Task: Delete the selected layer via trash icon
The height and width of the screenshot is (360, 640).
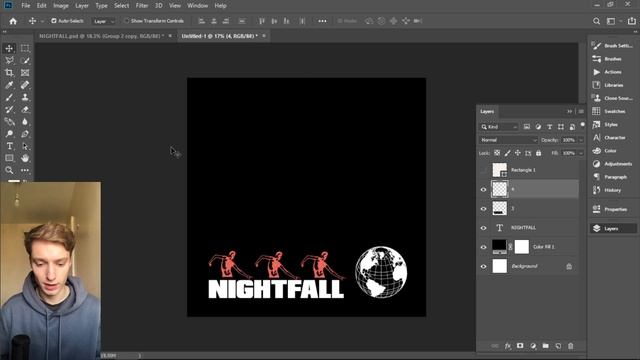Action: tap(571, 346)
